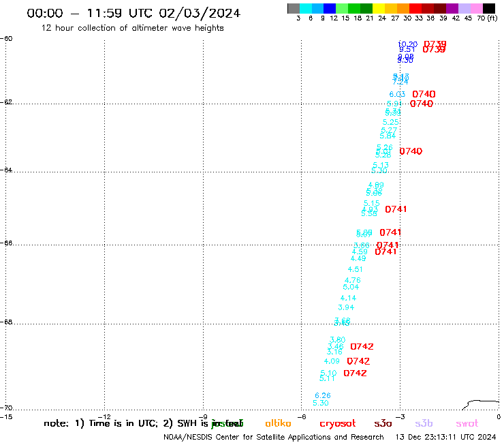This screenshot has width=504, height=443.
Task: Click the 0741 time label beside 4.93
Action: (x=396, y=209)
